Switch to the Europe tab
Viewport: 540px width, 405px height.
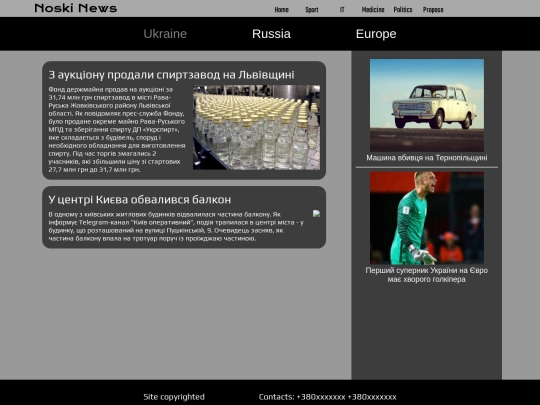coord(376,34)
